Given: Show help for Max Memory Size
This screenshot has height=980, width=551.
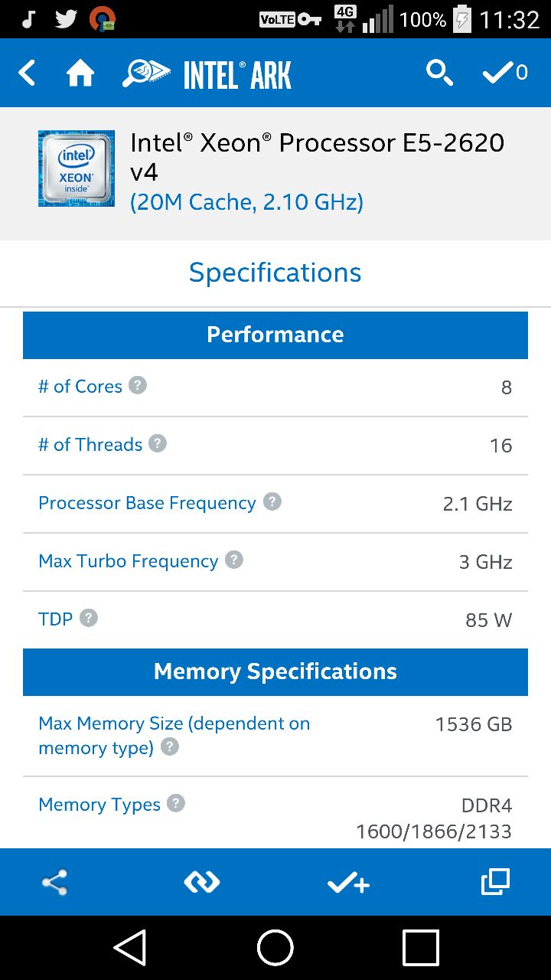Looking at the screenshot, I should pos(170,746).
